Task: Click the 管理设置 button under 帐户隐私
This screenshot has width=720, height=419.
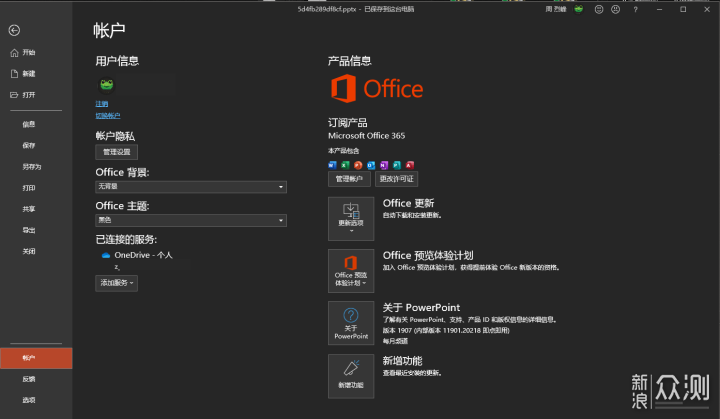Action: 117,152
